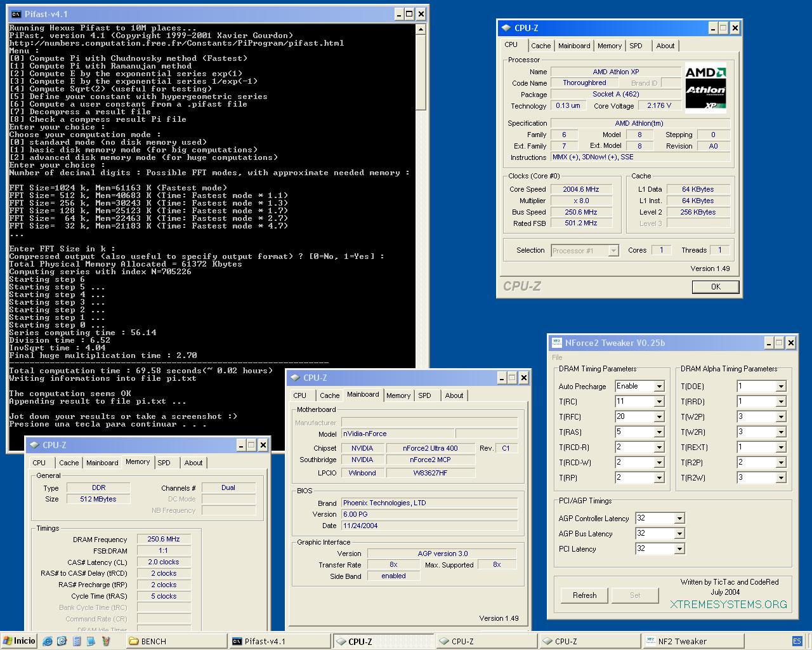This screenshot has width=812, height=650.
Task: Expand the T(REXT) dropdown
Action: coord(781,448)
